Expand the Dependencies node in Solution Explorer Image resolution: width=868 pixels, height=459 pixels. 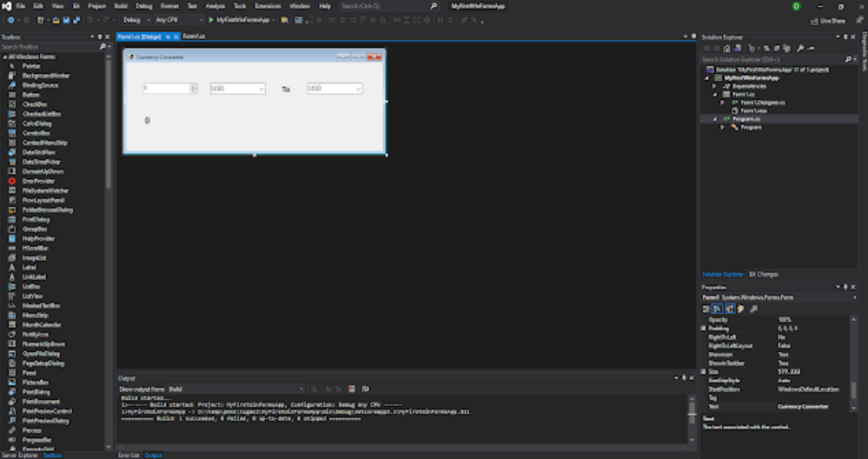pyautogui.click(x=715, y=86)
